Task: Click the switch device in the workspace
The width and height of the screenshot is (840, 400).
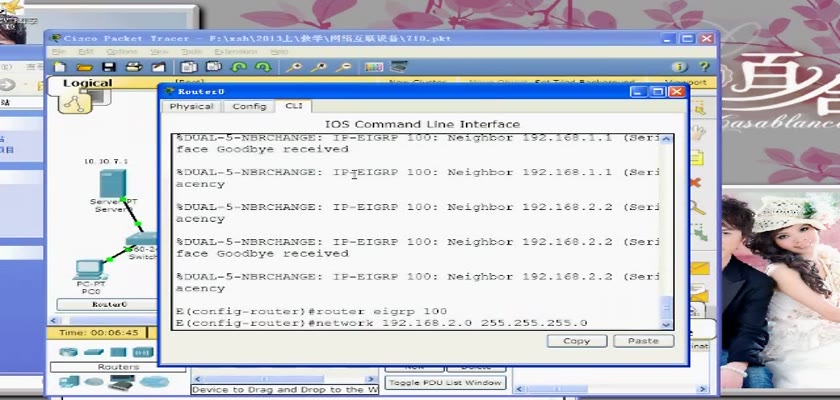Action: tap(141, 240)
